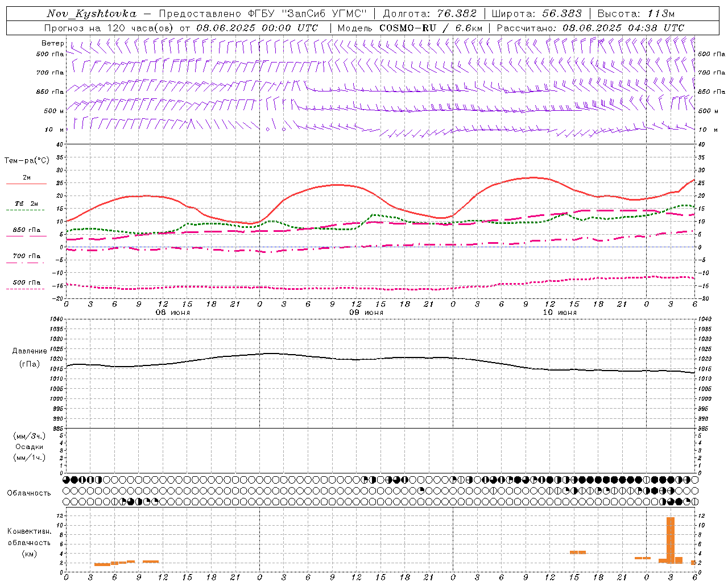Click the tallest orange convective cloud bar

click(671, 540)
